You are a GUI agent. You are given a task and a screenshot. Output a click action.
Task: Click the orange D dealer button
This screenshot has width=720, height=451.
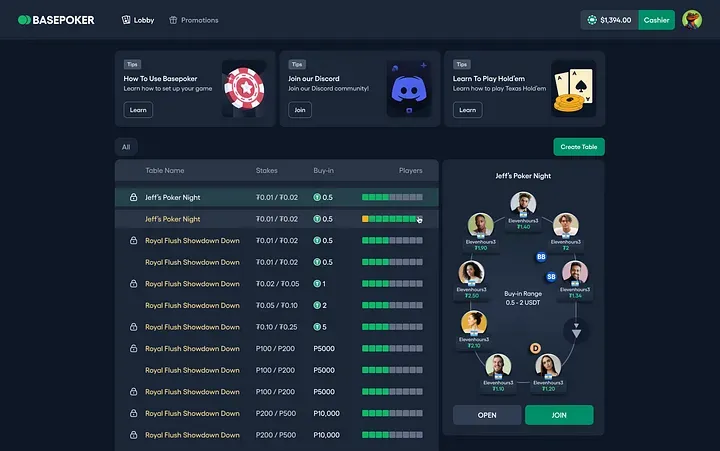535,348
